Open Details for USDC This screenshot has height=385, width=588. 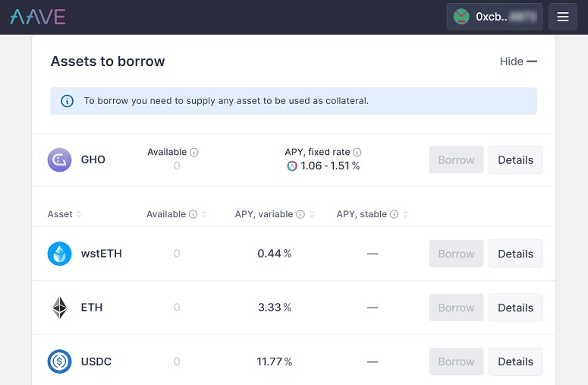(516, 361)
